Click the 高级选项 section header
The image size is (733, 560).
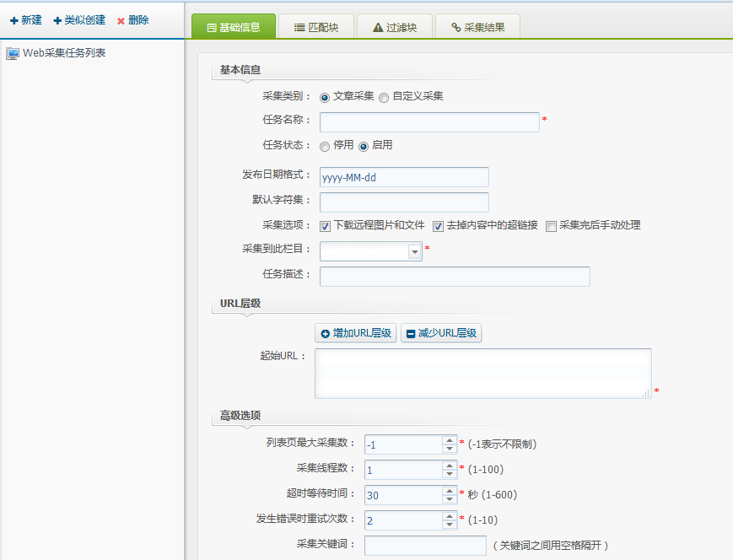point(240,416)
